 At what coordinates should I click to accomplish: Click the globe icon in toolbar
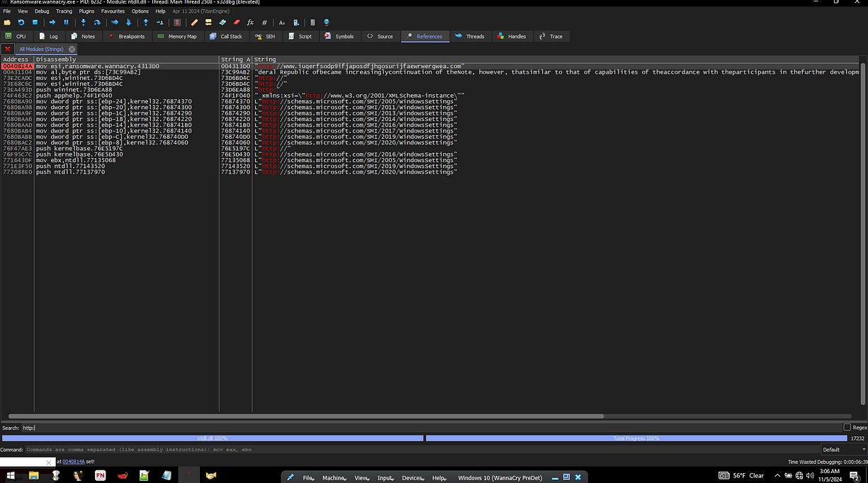point(327,23)
